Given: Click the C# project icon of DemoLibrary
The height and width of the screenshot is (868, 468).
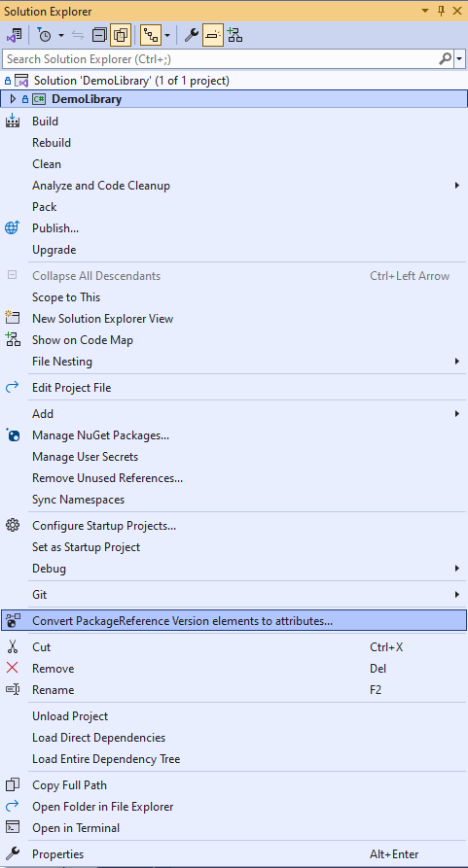Looking at the screenshot, I should pyautogui.click(x=39, y=99).
